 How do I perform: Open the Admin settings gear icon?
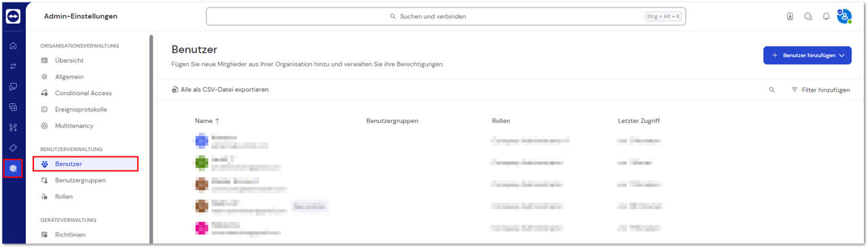click(13, 167)
